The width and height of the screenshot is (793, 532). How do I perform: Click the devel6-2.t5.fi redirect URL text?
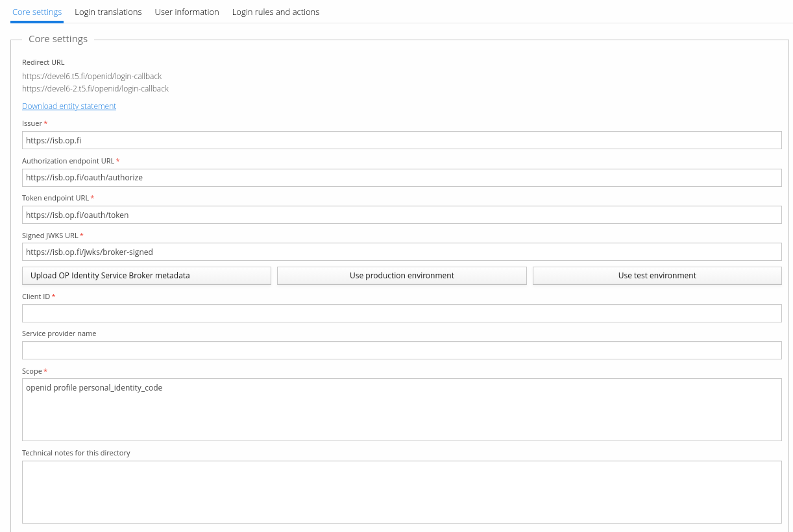click(95, 89)
